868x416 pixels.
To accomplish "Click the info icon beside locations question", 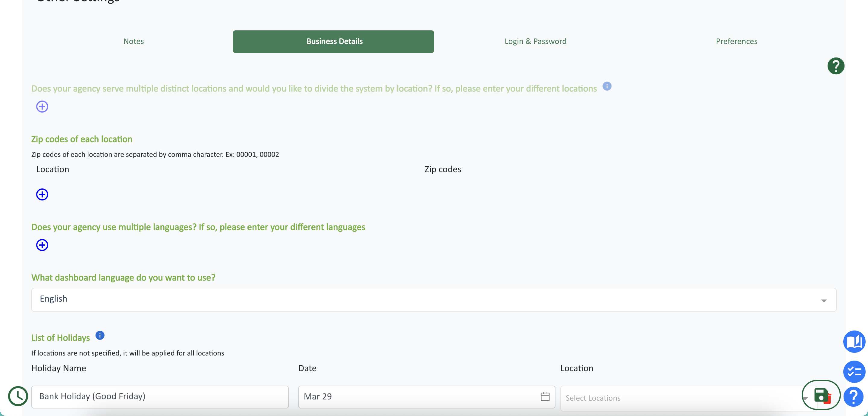I will (x=607, y=86).
